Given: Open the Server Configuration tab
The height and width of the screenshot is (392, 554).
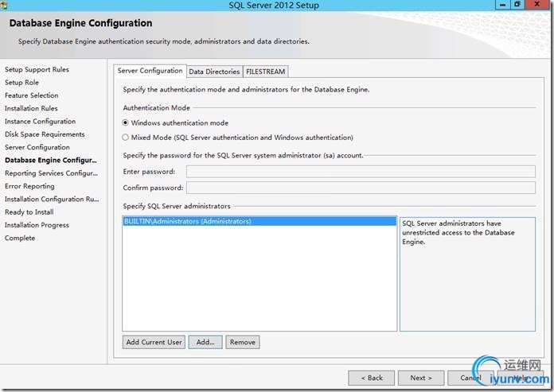Looking at the screenshot, I should pos(150,71).
